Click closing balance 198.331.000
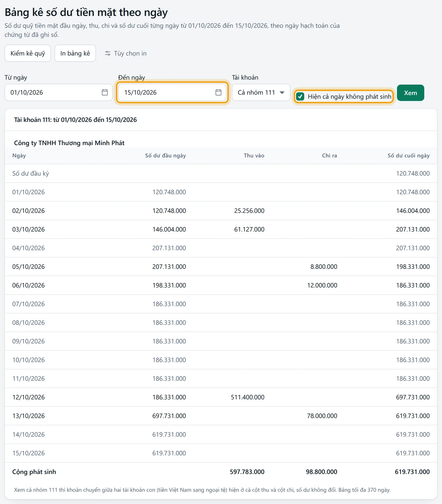This screenshot has width=442, height=504. click(413, 267)
